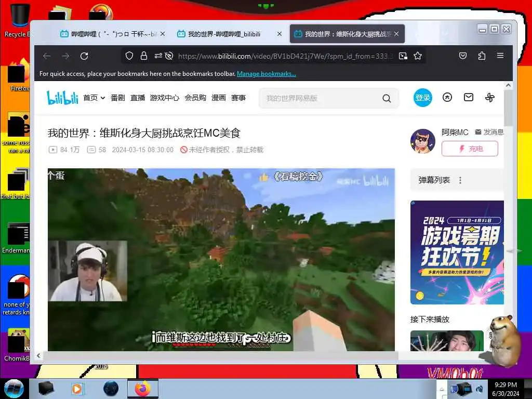Open the bilibili membership circle icon
Screen dimensions: 532x399
(447, 98)
